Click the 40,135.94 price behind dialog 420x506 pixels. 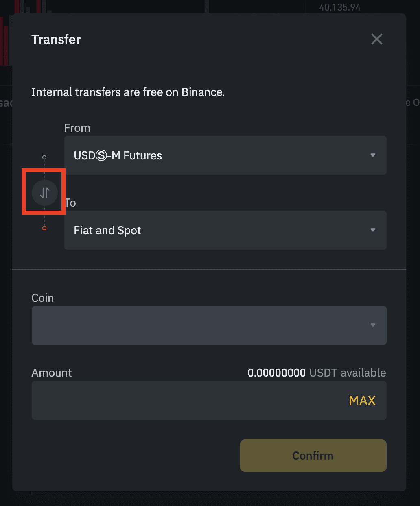(340, 7)
